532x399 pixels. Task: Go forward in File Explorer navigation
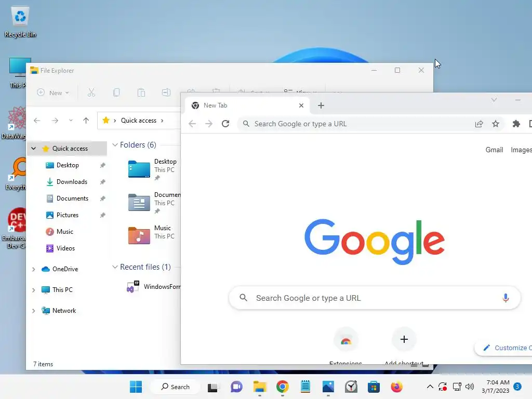point(55,121)
